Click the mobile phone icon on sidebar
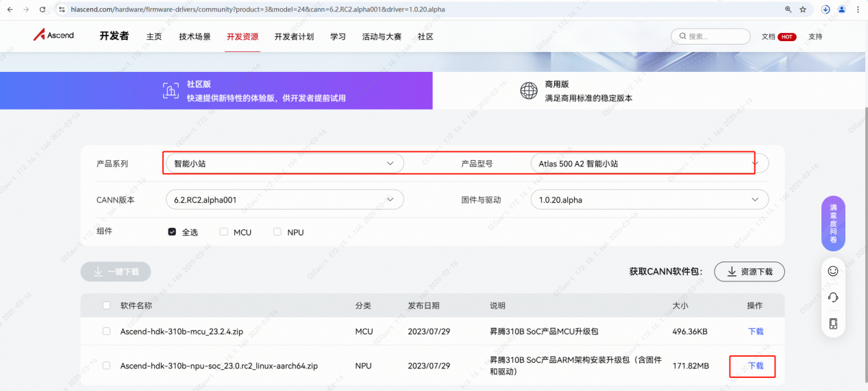868x391 pixels. tap(833, 323)
